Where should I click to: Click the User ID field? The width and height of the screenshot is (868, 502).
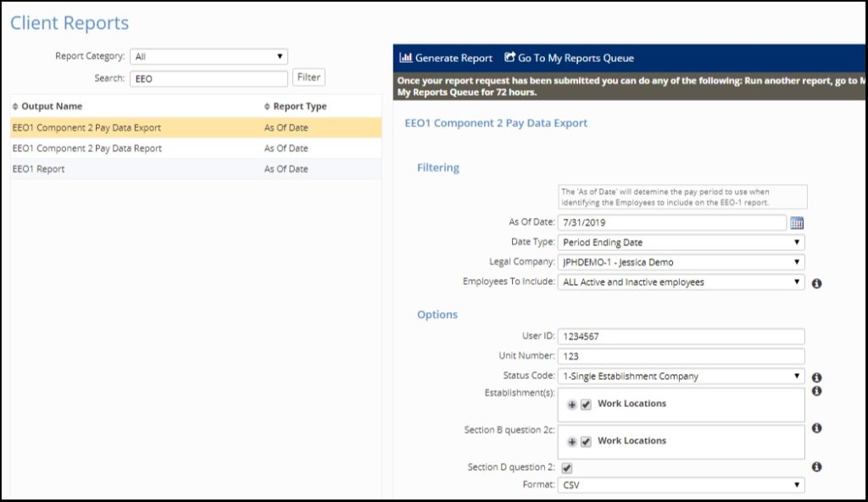pos(681,337)
